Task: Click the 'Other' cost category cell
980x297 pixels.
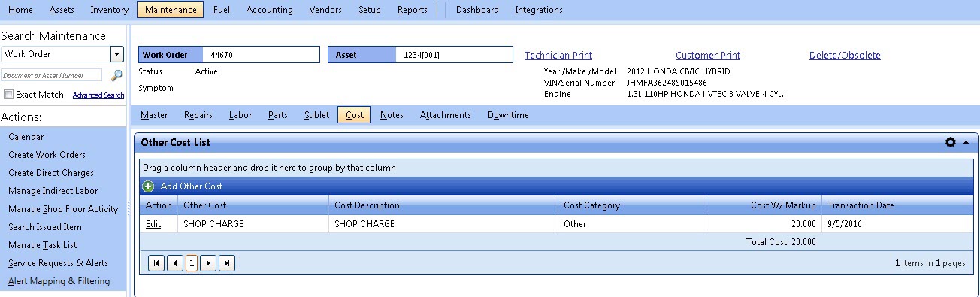Action: pos(634,224)
